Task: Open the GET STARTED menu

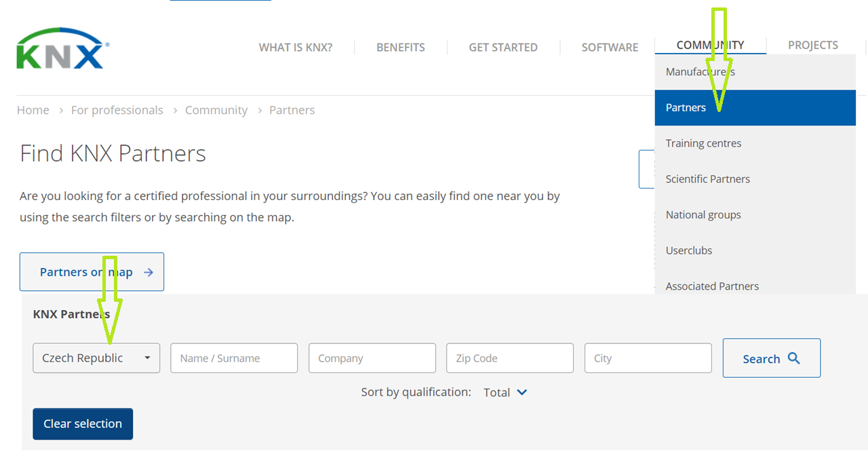Action: (x=503, y=47)
